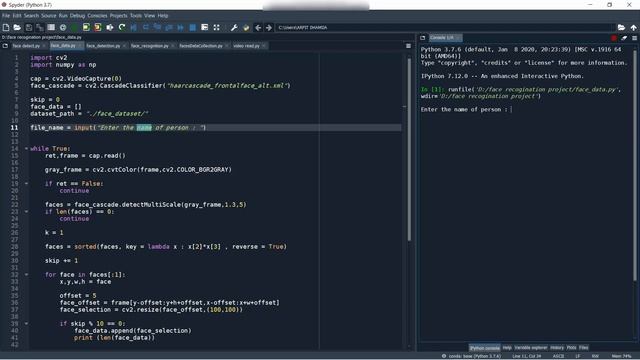
Task: Click the Debug file icon
Action: [x=133, y=27]
